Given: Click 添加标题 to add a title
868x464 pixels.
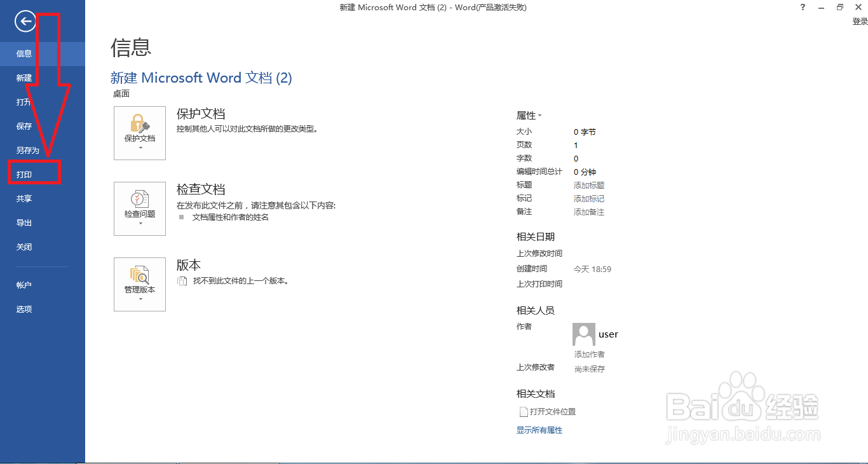Looking at the screenshot, I should [x=589, y=186].
